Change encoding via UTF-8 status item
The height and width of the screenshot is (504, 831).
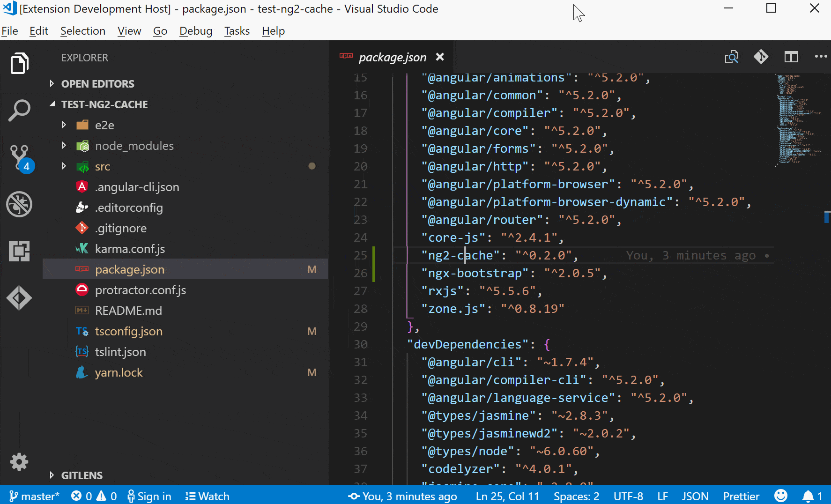pos(628,496)
